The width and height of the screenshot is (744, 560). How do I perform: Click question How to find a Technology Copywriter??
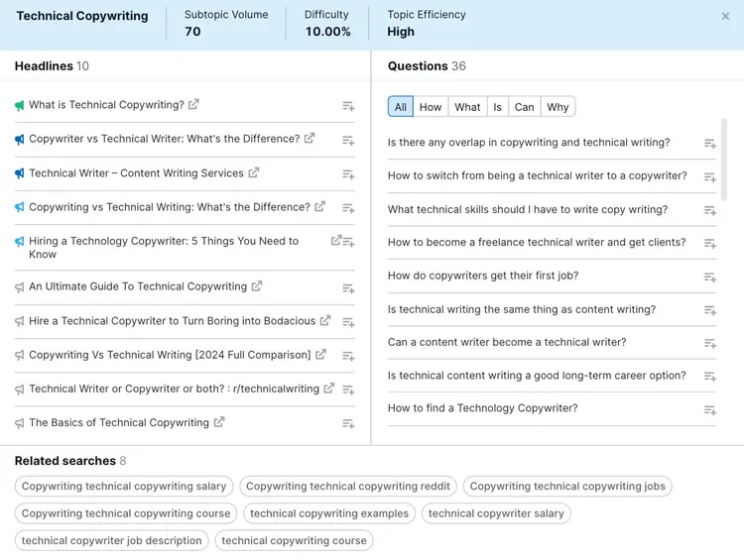[482, 407]
